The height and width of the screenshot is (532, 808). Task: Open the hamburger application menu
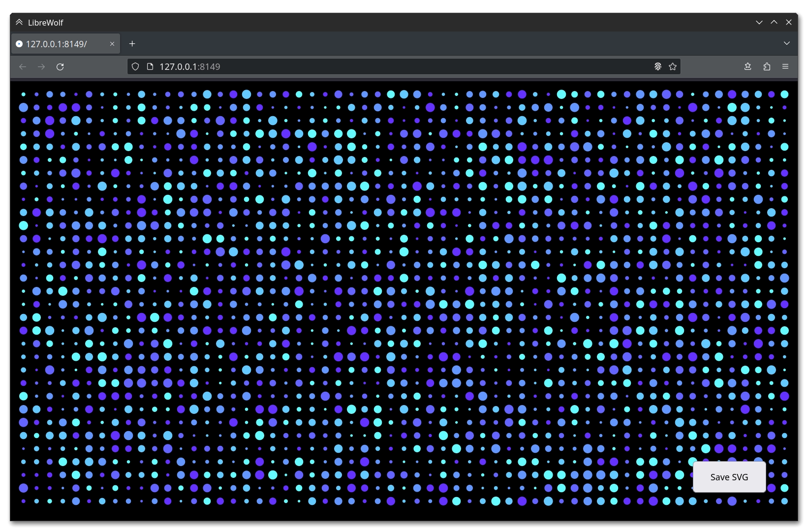tap(785, 66)
